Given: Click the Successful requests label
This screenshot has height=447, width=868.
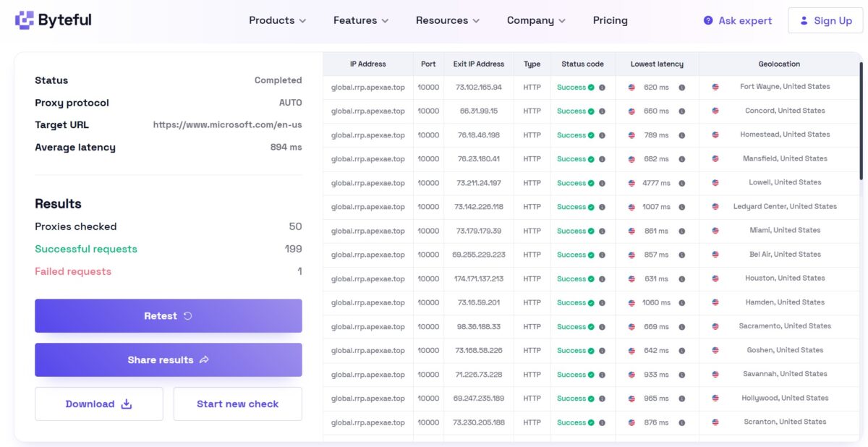Looking at the screenshot, I should tap(86, 249).
